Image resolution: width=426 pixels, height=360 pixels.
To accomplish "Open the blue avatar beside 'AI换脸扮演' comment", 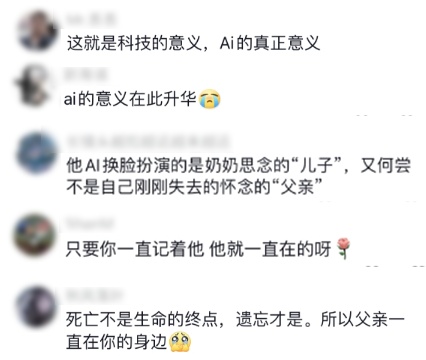I will click(x=37, y=153).
